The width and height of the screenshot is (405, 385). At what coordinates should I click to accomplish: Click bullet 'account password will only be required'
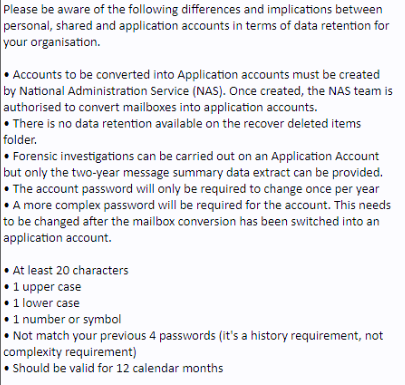click(192, 189)
